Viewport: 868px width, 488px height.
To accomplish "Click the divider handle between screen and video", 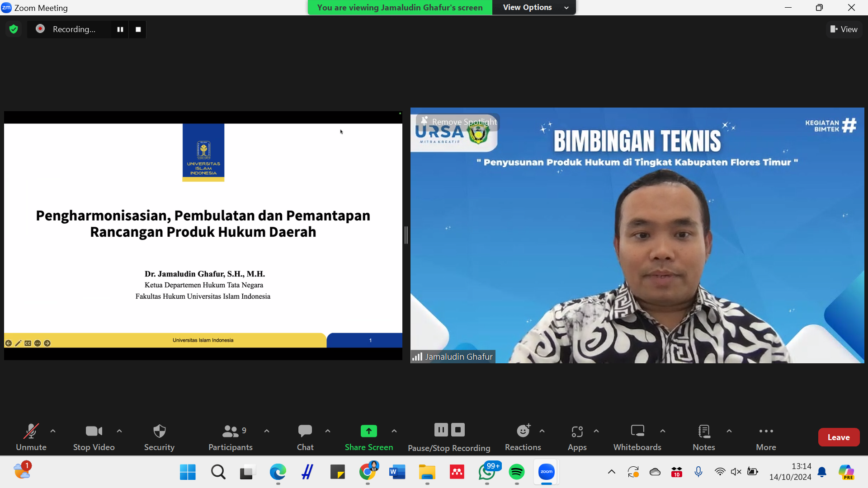I will [406, 235].
